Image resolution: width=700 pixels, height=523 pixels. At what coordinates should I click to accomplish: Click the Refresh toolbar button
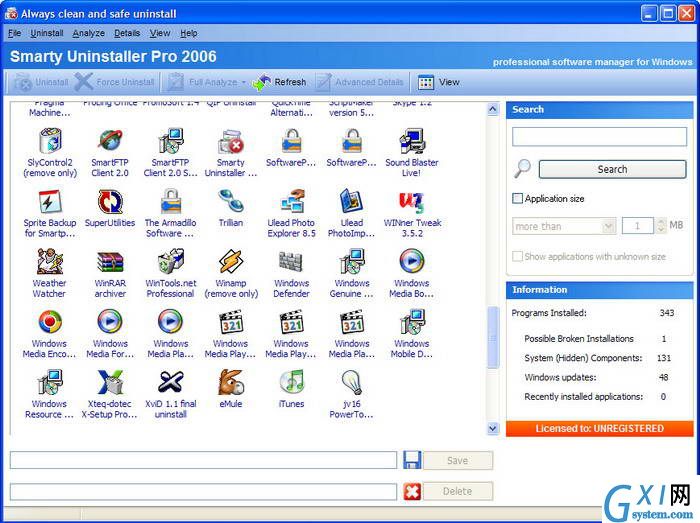279,82
